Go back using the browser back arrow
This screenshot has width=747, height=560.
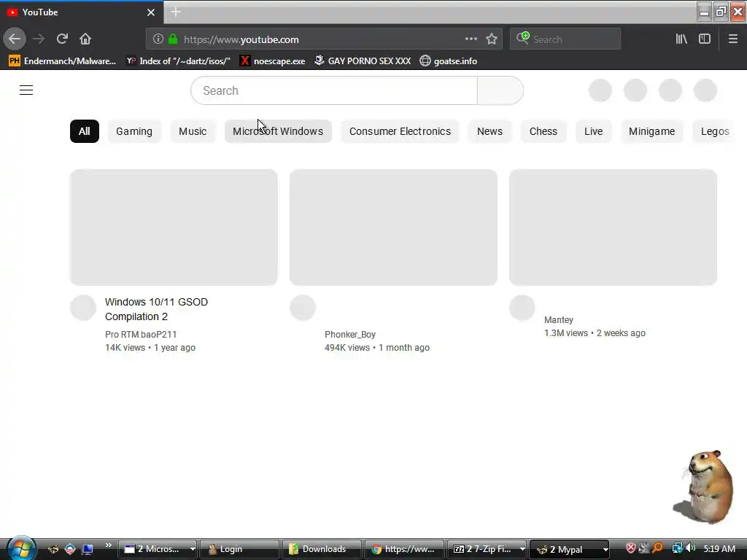coord(15,39)
